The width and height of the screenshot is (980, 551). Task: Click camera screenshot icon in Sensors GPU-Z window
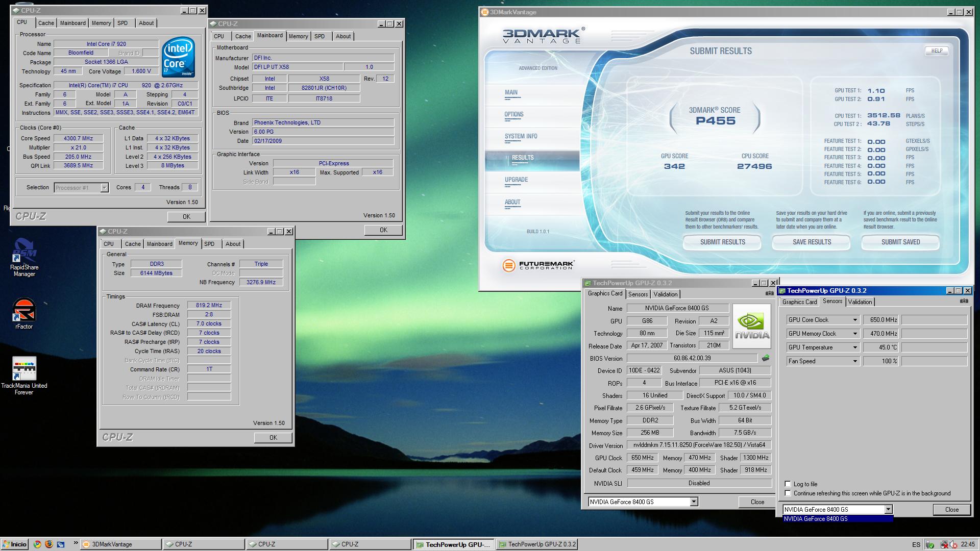[964, 301]
